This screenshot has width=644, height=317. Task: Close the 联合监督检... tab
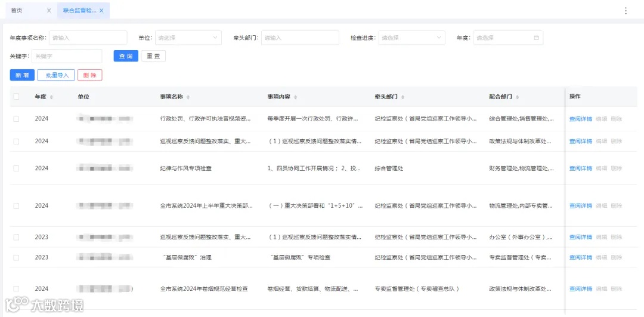tap(101, 11)
